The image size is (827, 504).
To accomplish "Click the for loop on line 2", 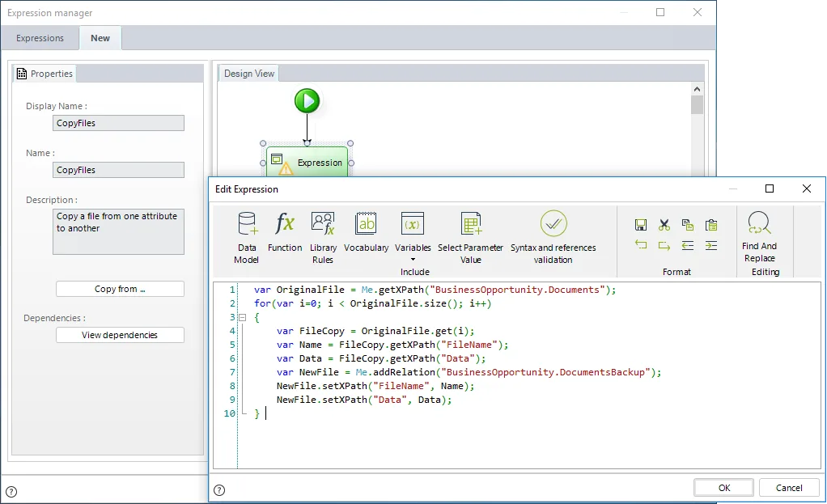I will point(372,303).
